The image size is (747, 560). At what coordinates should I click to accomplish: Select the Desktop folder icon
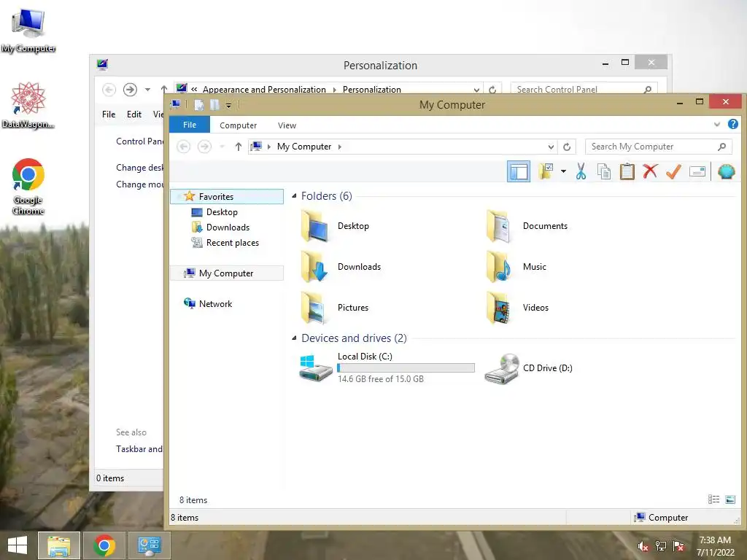[x=314, y=226]
